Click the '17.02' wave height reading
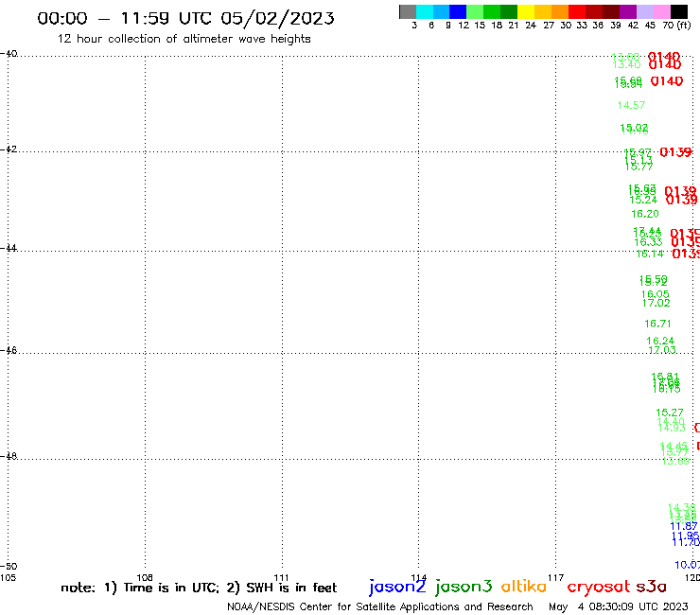Screen dimensions: 700x615 pyautogui.click(x=656, y=304)
